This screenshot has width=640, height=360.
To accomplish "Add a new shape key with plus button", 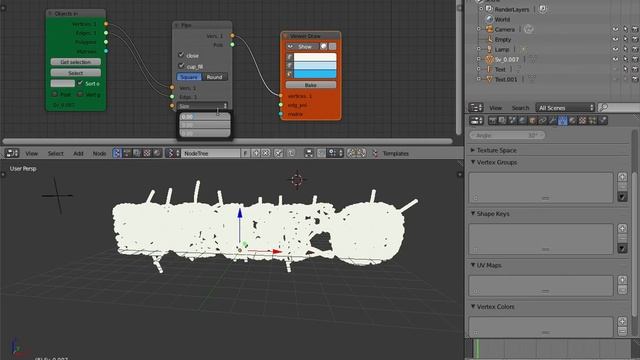I will pyautogui.click(x=622, y=228).
